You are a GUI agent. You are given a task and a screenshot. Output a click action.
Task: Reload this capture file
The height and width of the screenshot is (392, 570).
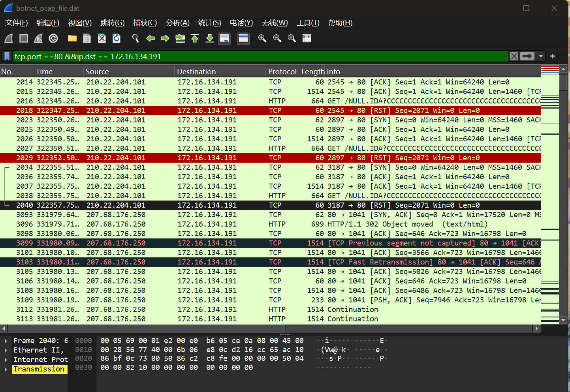pos(117,38)
